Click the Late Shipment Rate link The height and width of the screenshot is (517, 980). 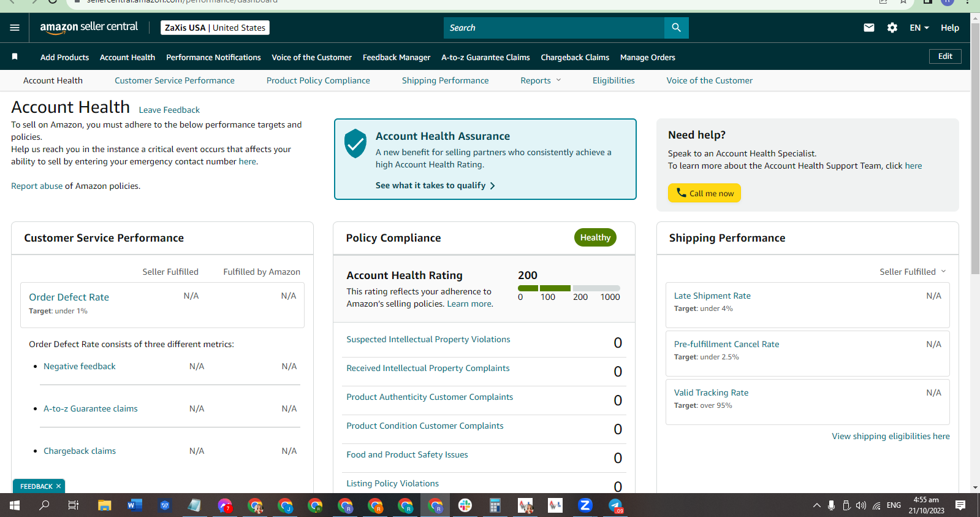pyautogui.click(x=712, y=296)
